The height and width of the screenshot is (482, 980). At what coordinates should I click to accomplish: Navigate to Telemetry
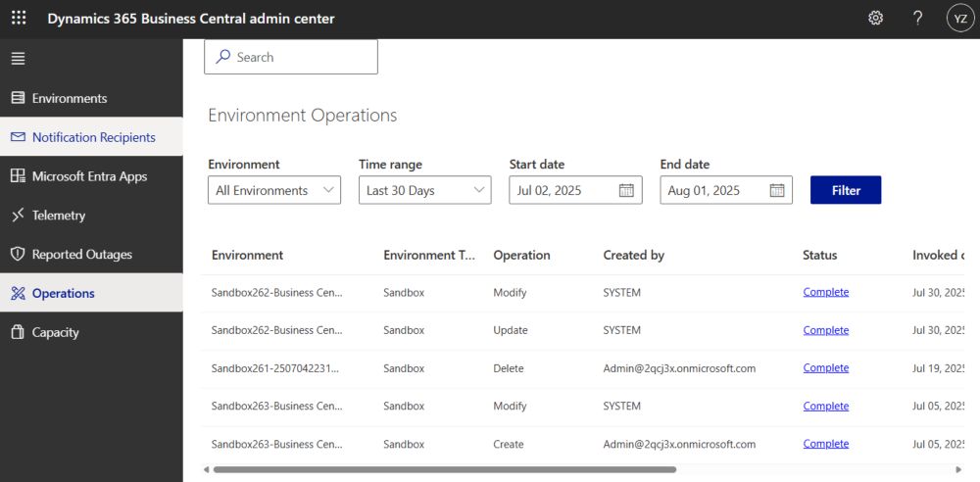click(x=91, y=216)
